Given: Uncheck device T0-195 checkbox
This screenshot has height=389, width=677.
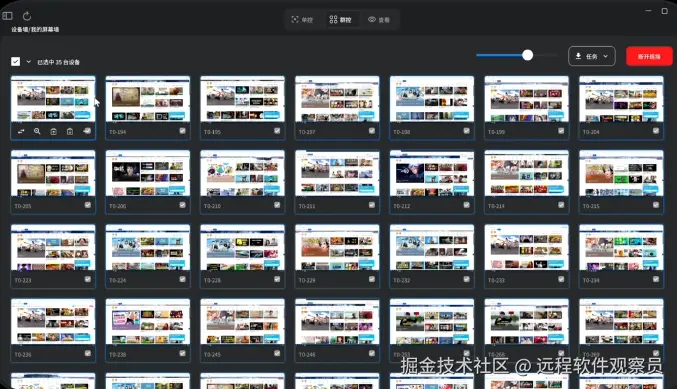Looking at the screenshot, I should coord(277,131).
